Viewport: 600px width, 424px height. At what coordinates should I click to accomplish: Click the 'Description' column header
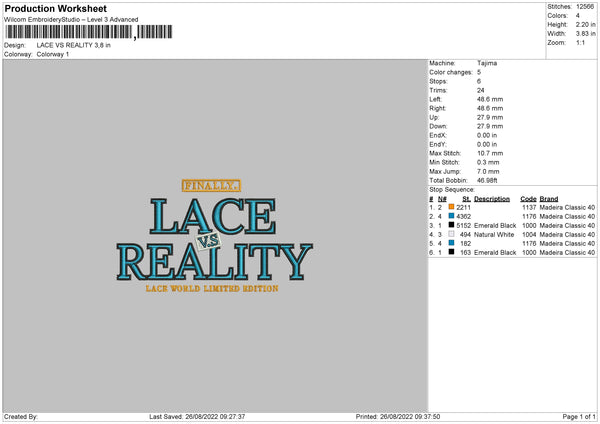pyautogui.click(x=492, y=199)
